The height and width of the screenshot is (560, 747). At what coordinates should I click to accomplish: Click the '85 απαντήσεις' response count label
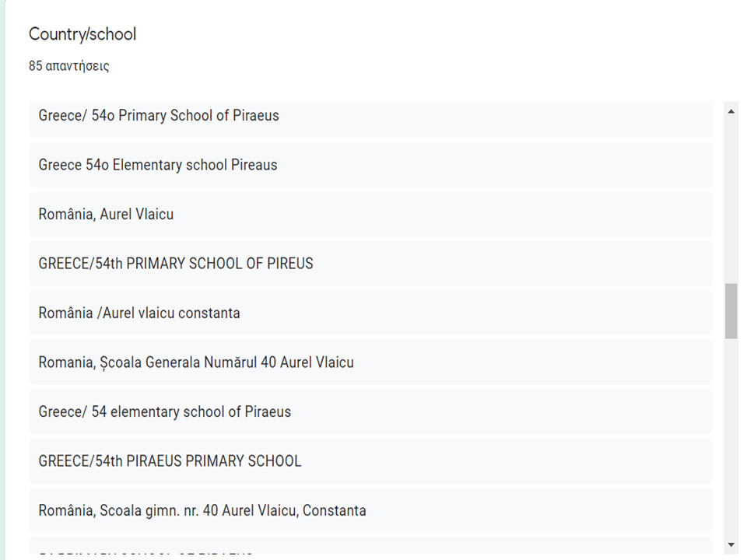point(69,66)
